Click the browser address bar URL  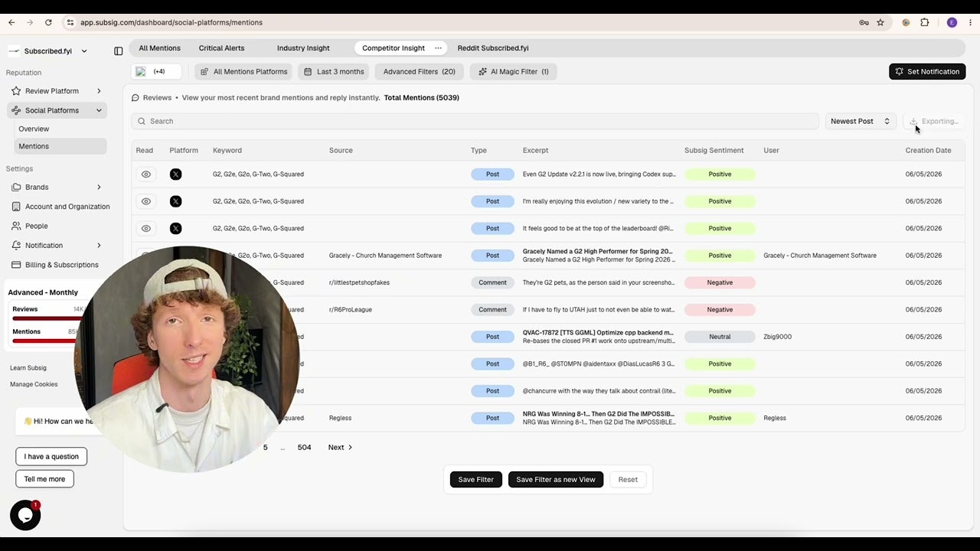pos(171,22)
